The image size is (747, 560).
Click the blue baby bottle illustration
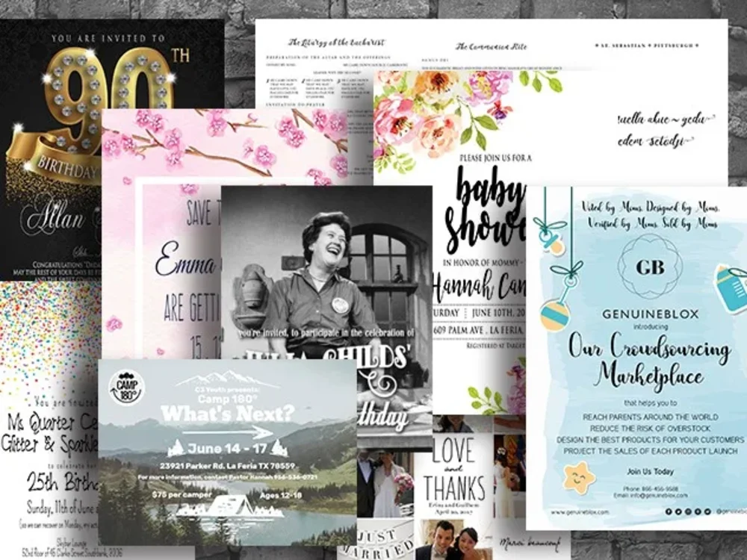point(730,290)
